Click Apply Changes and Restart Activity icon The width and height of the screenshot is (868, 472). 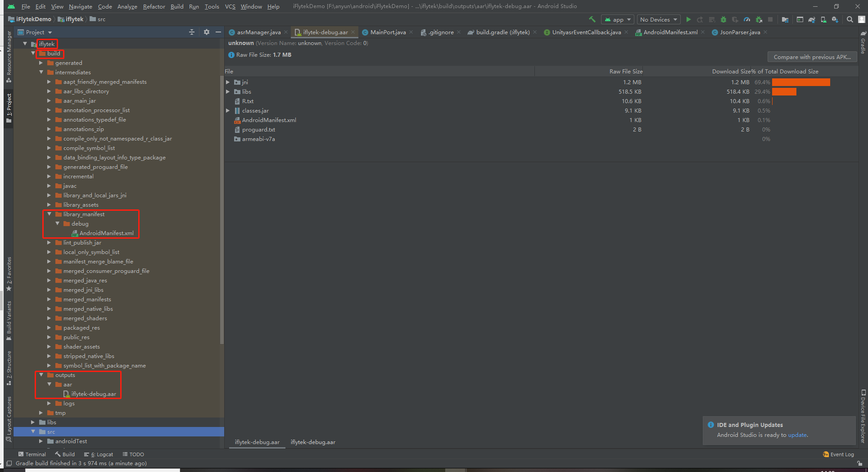[x=700, y=19]
